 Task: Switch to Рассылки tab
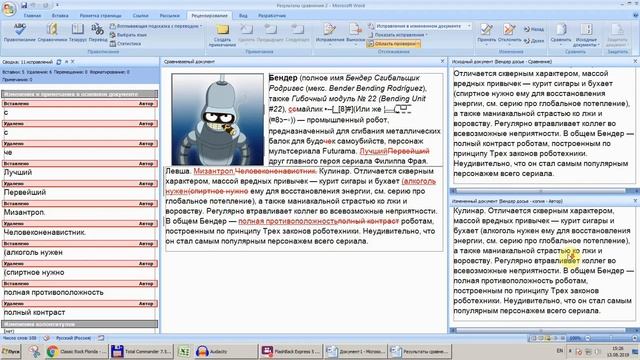pyautogui.click(x=170, y=16)
